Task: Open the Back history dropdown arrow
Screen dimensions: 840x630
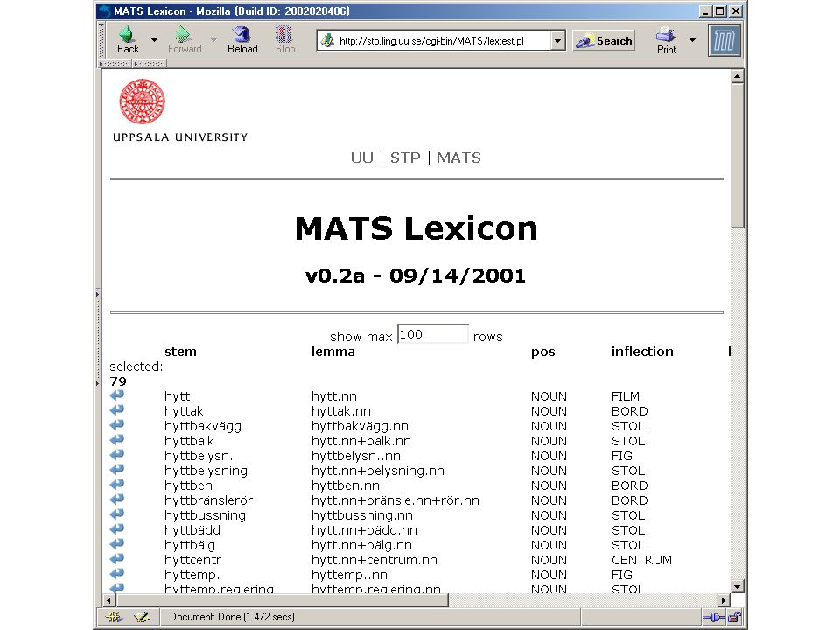Action: point(154,40)
